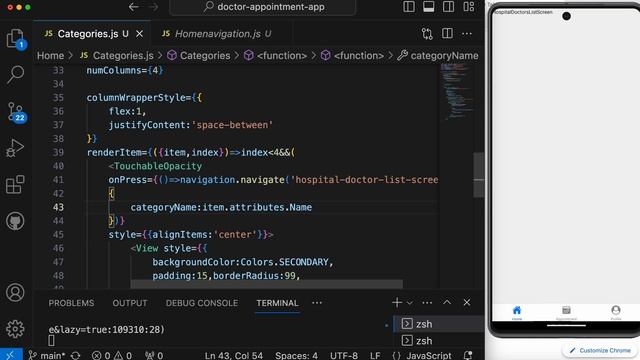Select the second zsh terminal
This screenshot has height=360, width=640.
pyautogui.click(x=438, y=340)
